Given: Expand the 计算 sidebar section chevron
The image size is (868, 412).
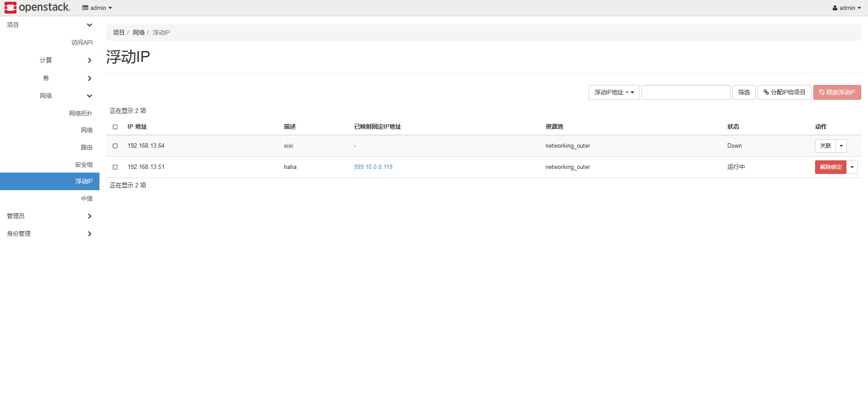Looking at the screenshot, I should click(x=90, y=60).
